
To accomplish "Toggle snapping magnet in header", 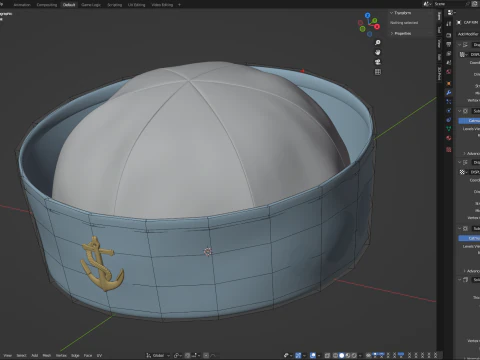I will (188, 355).
